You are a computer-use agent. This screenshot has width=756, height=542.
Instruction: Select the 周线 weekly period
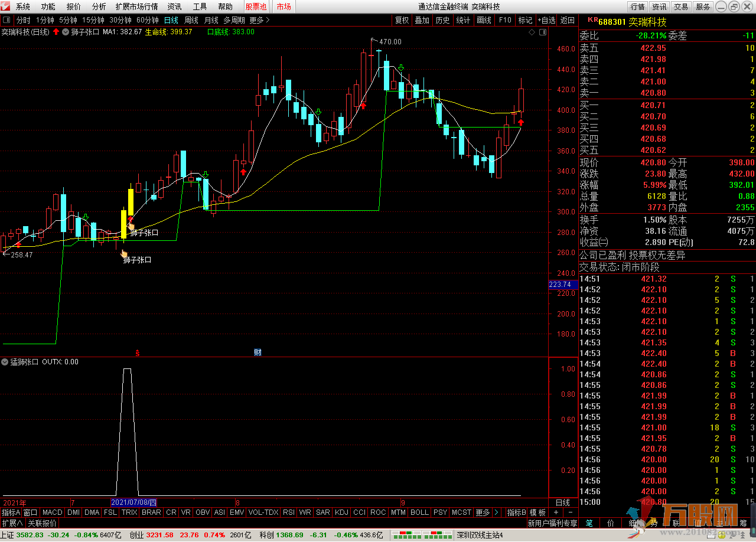(191, 20)
